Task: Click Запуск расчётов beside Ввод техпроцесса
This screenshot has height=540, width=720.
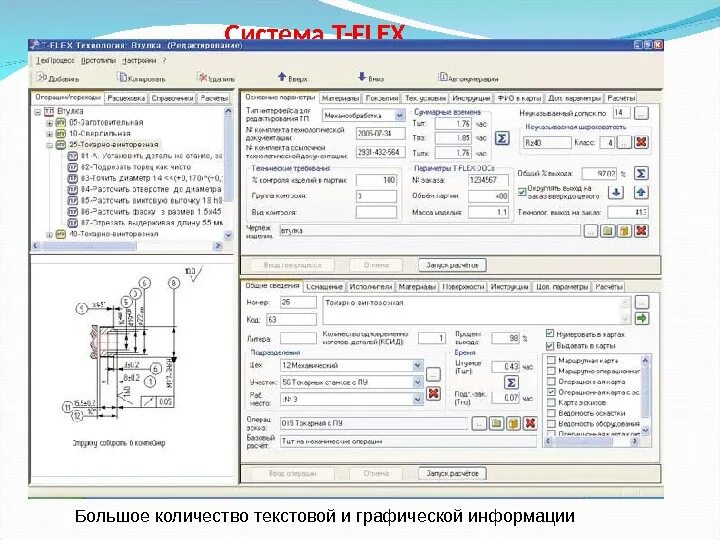Action: [x=452, y=265]
